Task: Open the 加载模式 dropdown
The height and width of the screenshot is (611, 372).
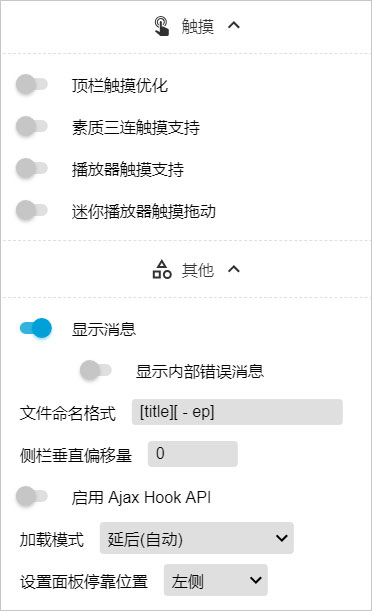Action: pyautogui.click(x=197, y=539)
